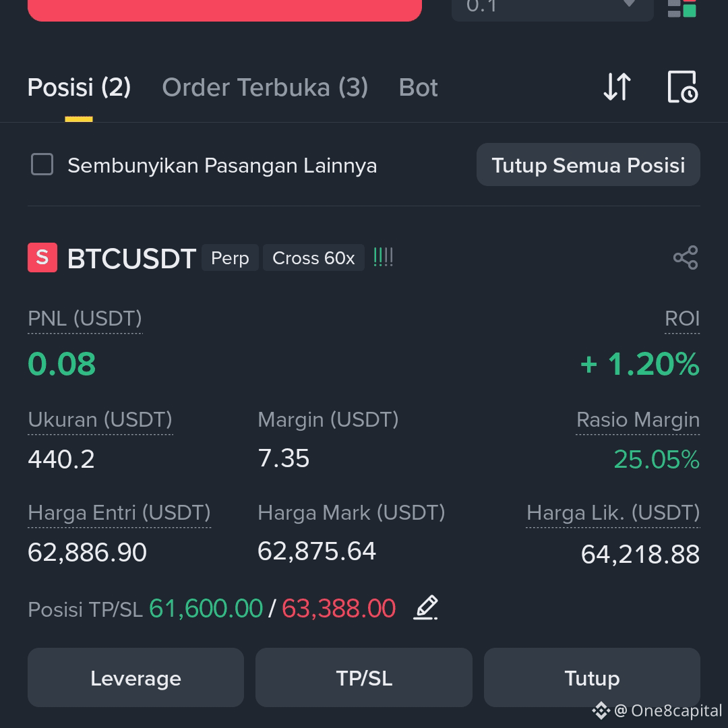Tap the green ADL indicator bars
The height and width of the screenshot is (728, 728).
tap(383, 257)
